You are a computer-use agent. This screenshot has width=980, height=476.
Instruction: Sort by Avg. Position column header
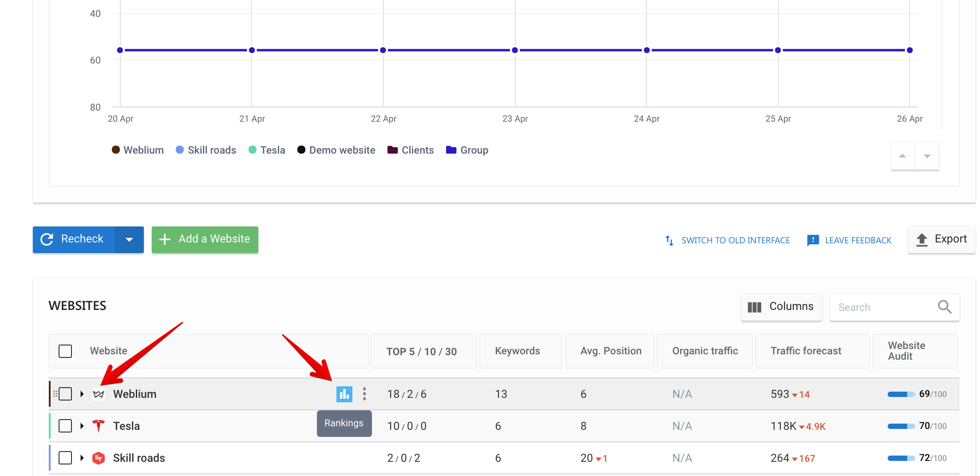point(611,351)
